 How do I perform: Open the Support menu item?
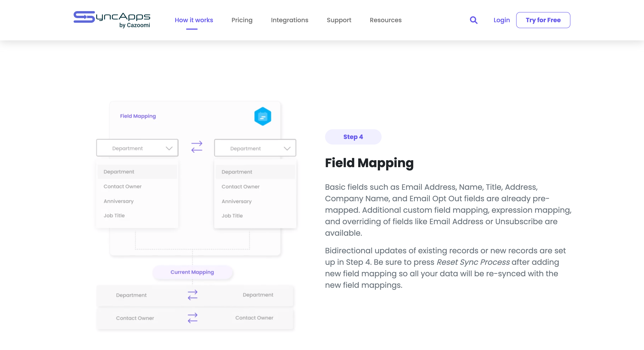(339, 20)
